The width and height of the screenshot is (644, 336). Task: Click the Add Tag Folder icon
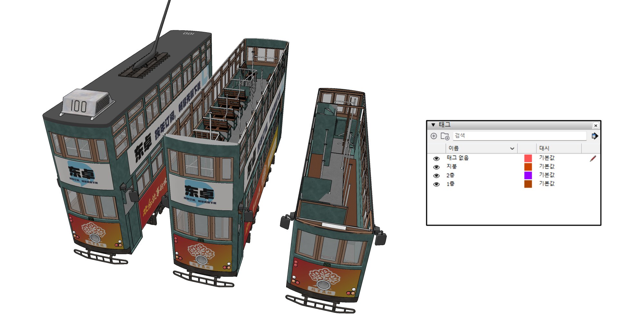tap(445, 136)
